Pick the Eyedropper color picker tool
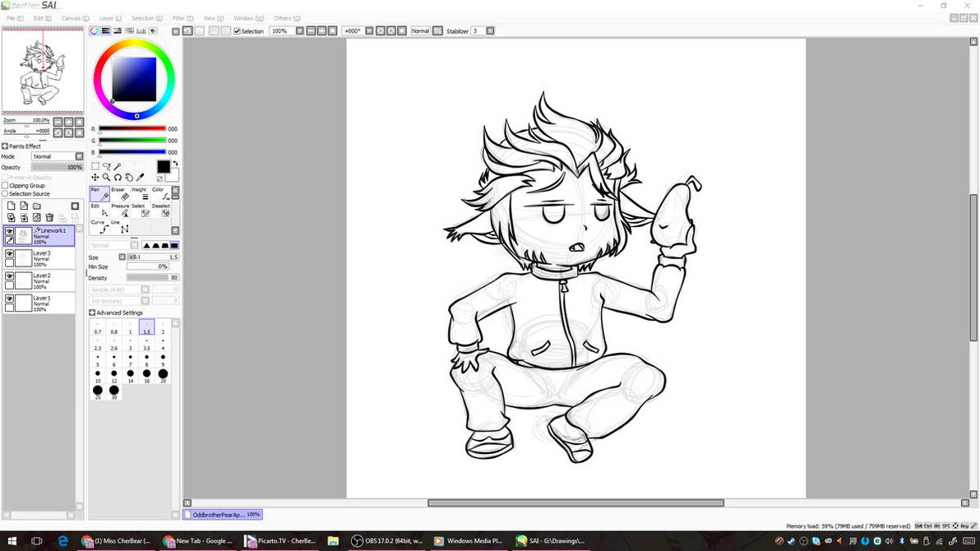The image size is (980, 551). [x=141, y=178]
